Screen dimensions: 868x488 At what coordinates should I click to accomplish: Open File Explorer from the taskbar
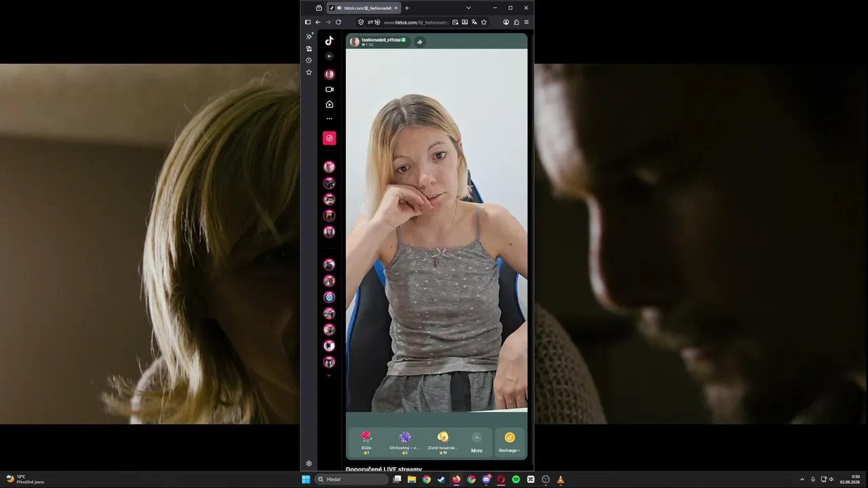point(412,479)
